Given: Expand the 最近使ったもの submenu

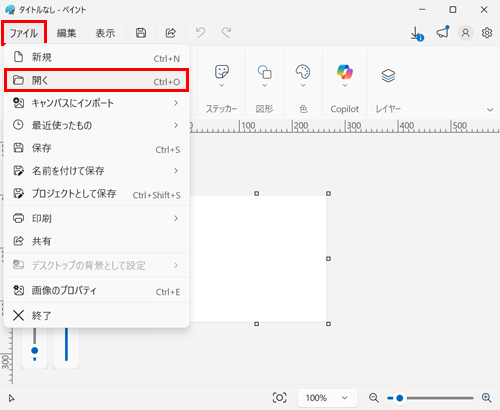Looking at the screenshot, I should pyautogui.click(x=97, y=125).
